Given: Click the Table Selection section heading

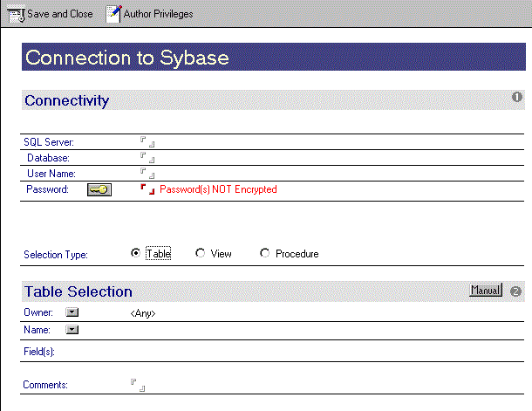Looking at the screenshot, I should [x=78, y=291].
